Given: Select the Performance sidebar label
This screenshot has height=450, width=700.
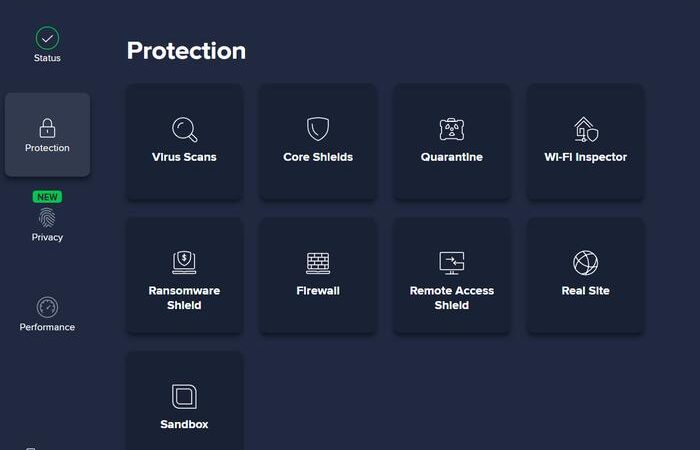Looking at the screenshot, I should coord(47,327).
